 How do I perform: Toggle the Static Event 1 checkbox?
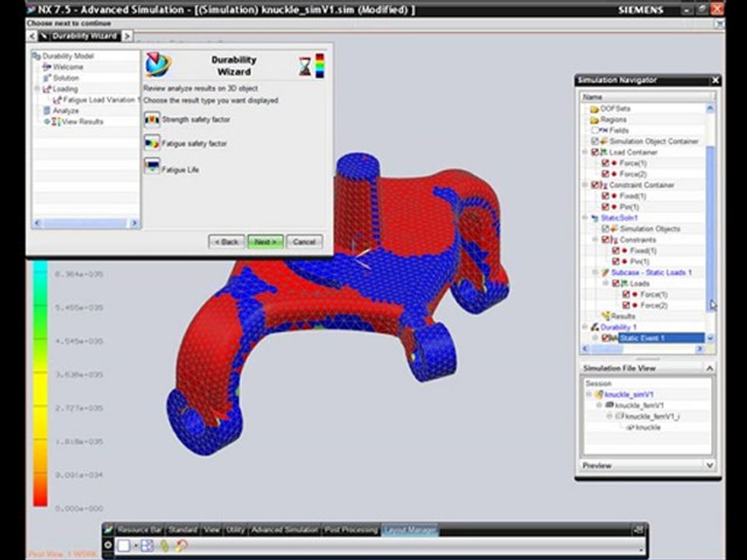605,338
